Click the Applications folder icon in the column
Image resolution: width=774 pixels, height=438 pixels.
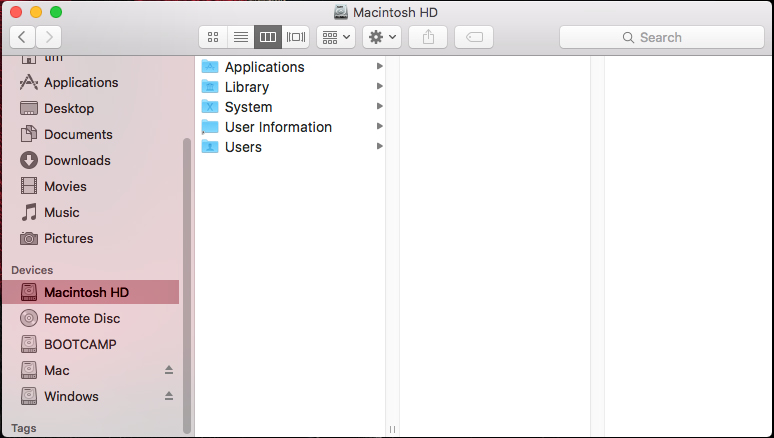210,66
